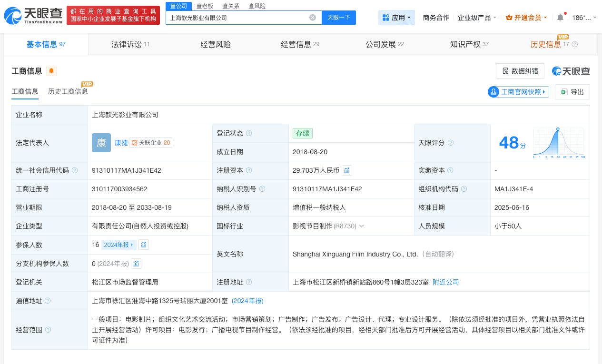This screenshot has height=364, width=602.
Task: Click the question icon beside 统一社会信用代码
Action: (75, 170)
